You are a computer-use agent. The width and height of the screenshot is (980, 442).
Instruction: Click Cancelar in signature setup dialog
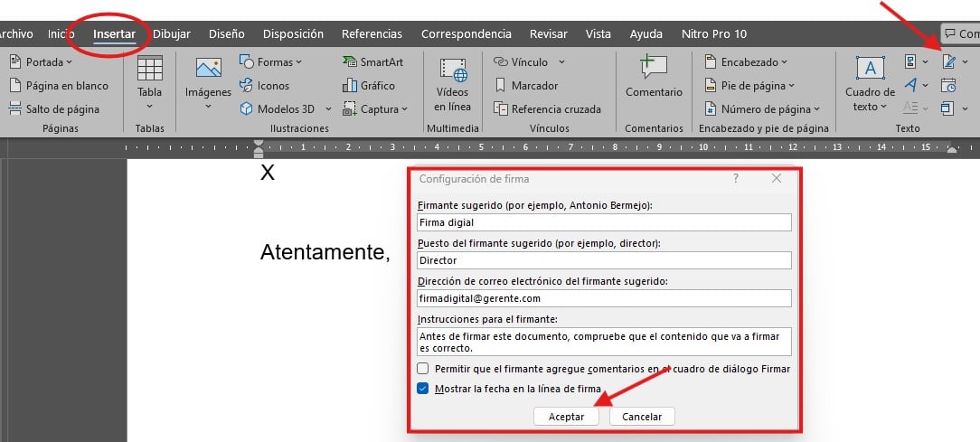tap(642, 417)
